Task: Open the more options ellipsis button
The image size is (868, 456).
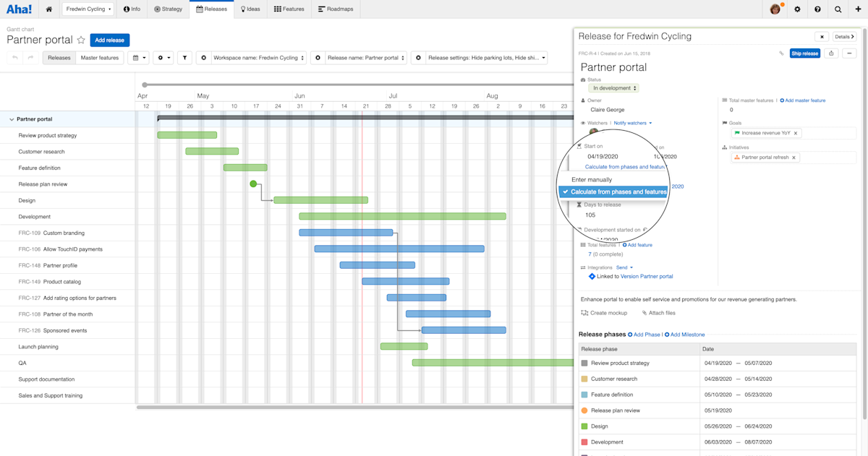Action: point(850,53)
